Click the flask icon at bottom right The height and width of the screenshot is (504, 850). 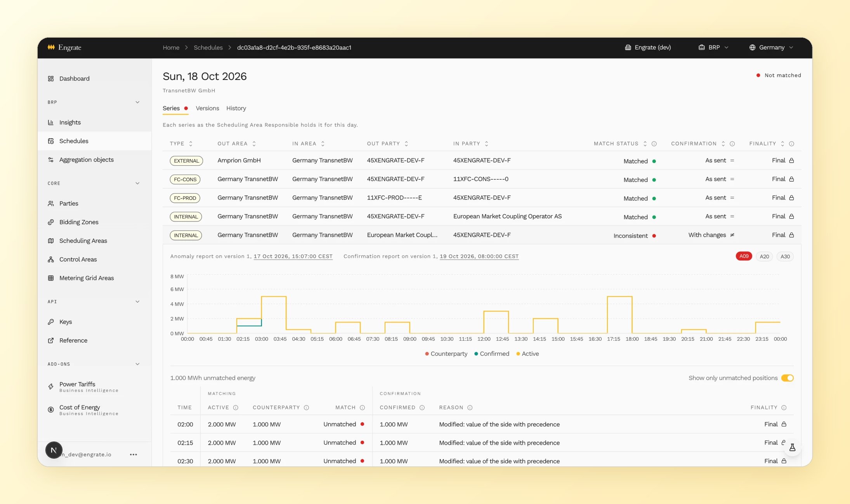tap(792, 447)
